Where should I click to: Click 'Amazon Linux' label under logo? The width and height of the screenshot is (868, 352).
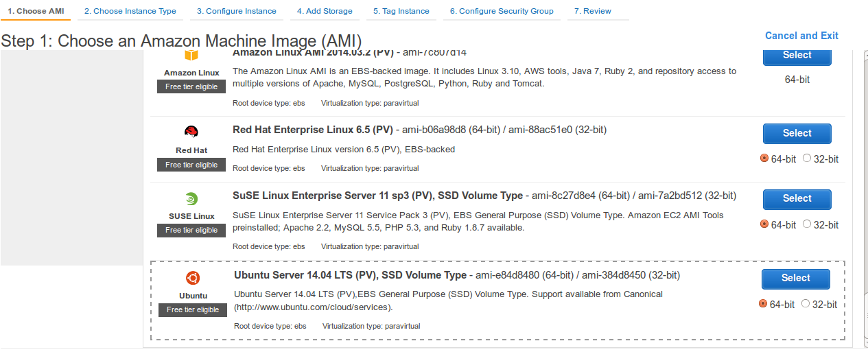191,73
